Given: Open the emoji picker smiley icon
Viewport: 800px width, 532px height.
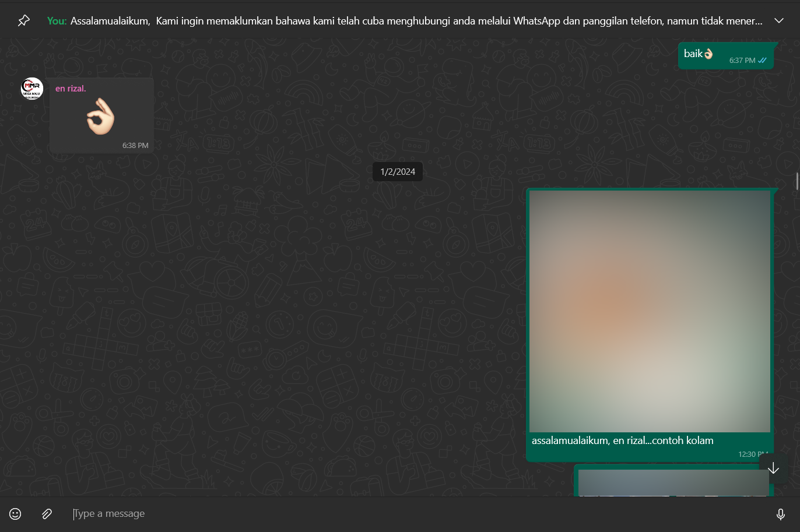Looking at the screenshot, I should 15,513.
